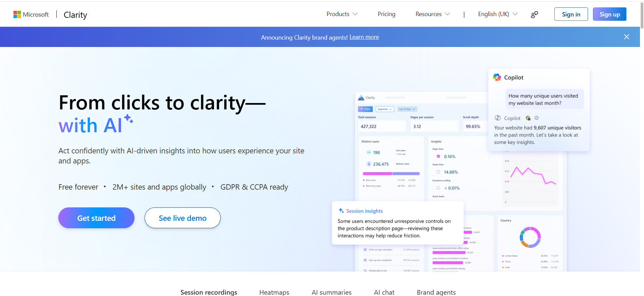The image size is (644, 296).
Task: Click the See live demo button
Action: click(182, 218)
